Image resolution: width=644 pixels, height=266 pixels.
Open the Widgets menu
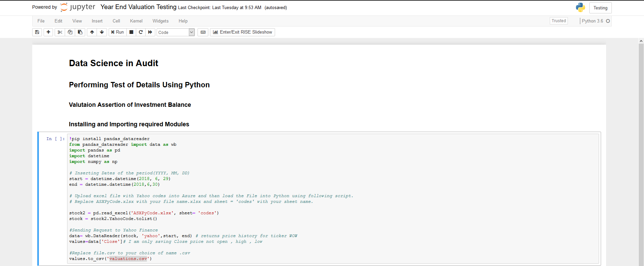coord(161,21)
